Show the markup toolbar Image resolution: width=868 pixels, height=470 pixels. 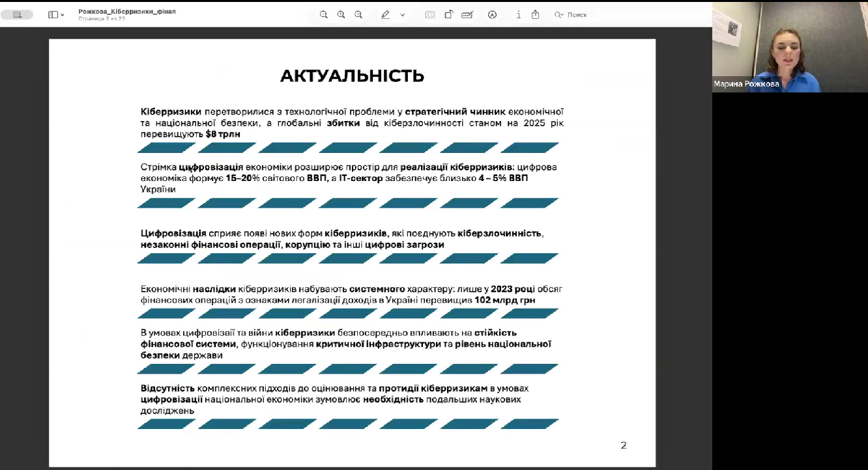pyautogui.click(x=492, y=14)
